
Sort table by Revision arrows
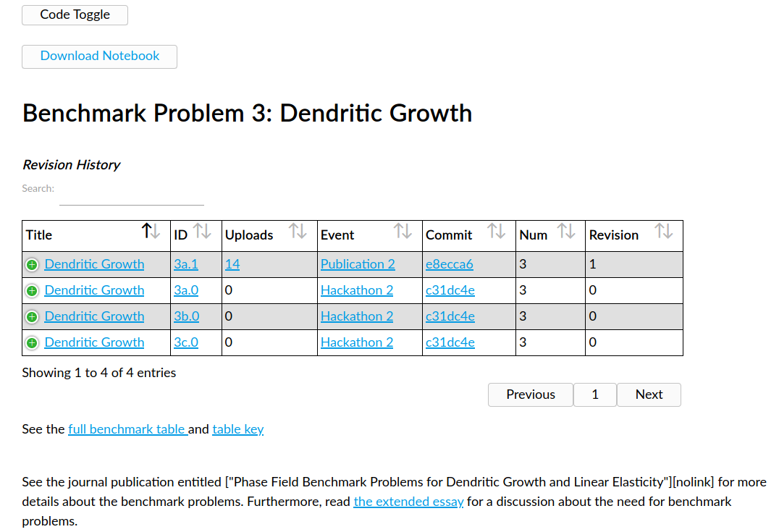(x=664, y=231)
